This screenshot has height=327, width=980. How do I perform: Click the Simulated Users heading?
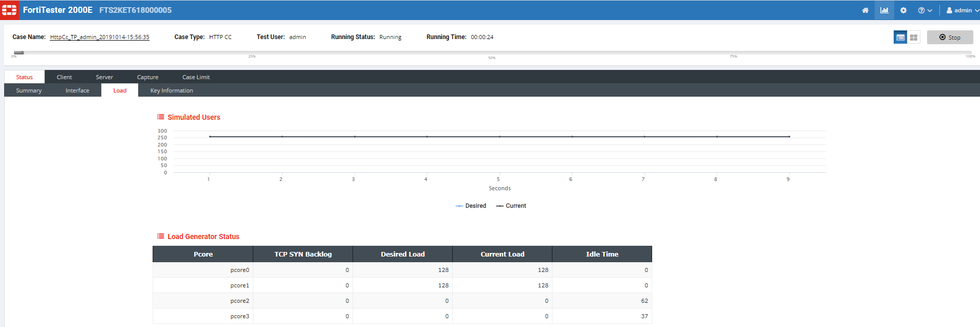coord(194,117)
